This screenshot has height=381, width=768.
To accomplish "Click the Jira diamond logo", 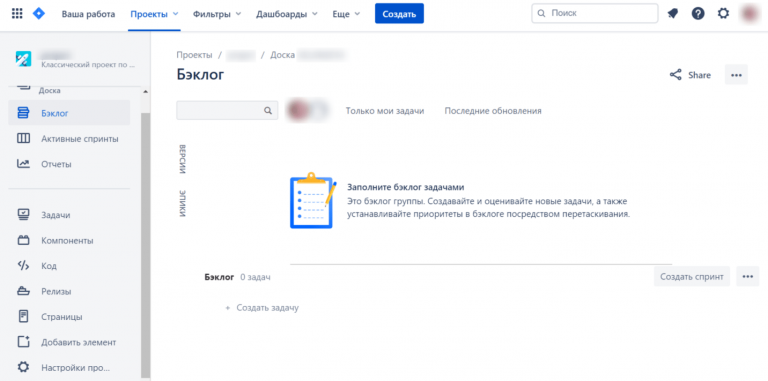I will pos(39,14).
